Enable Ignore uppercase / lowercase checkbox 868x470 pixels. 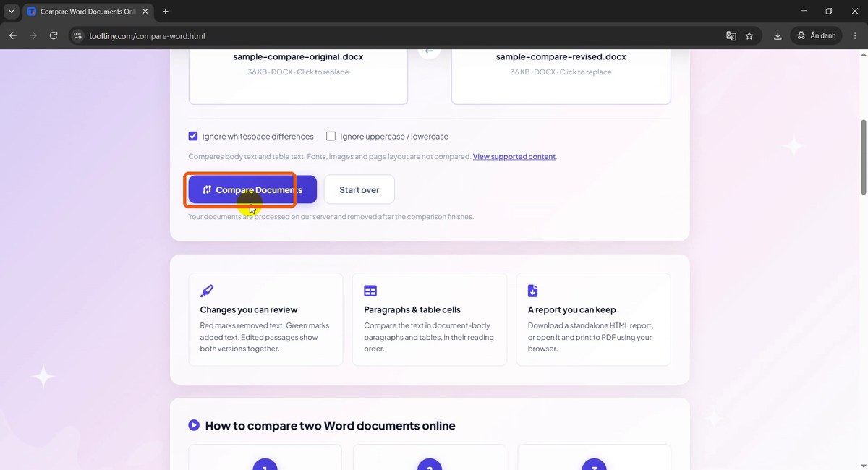331,136
